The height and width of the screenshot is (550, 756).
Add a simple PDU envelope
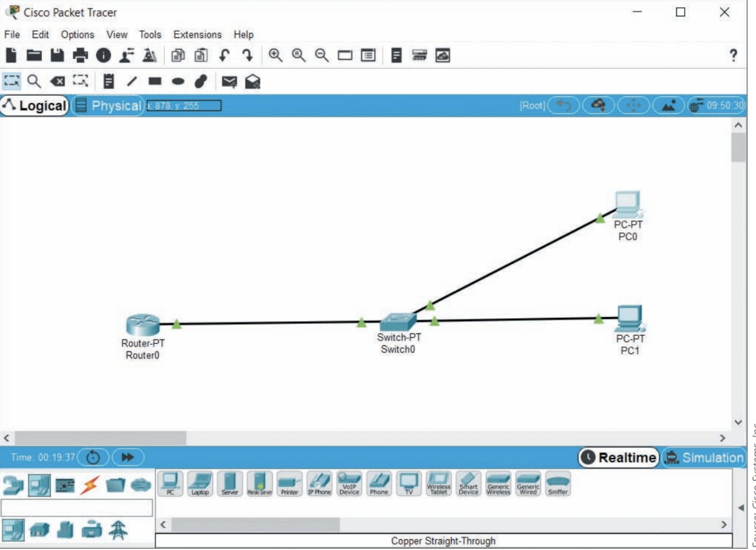coord(229,82)
